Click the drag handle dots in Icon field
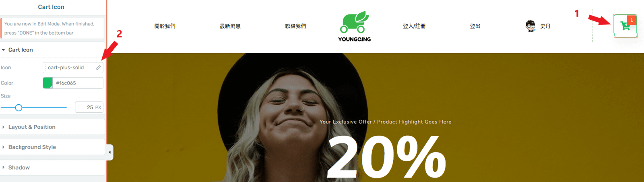 tap(45, 68)
